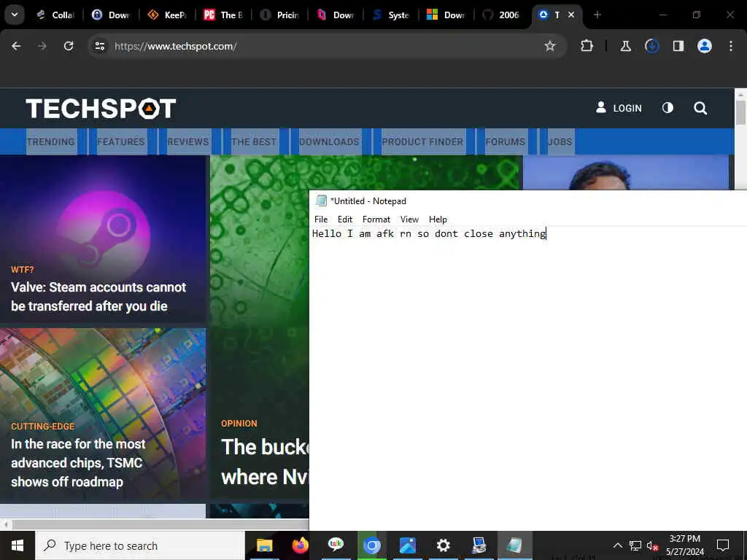Open Notepad View menu
The width and height of the screenshot is (747, 560).
409,219
